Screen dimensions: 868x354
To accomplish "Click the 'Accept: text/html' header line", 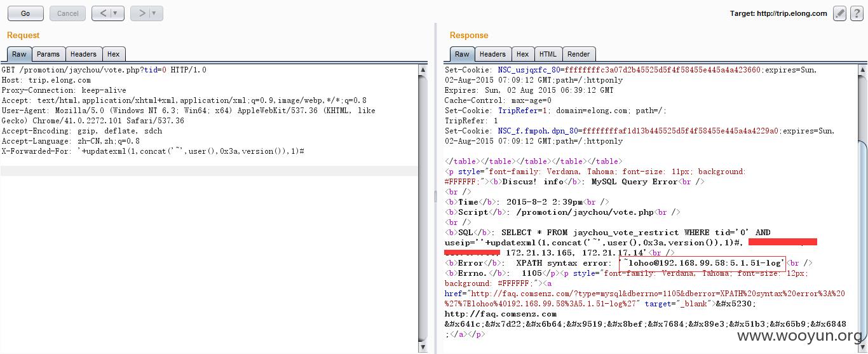I will click(x=184, y=100).
